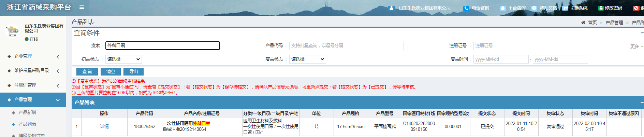Click the 产品代码 input field
Screen dimensions: 644x137
point(346,46)
